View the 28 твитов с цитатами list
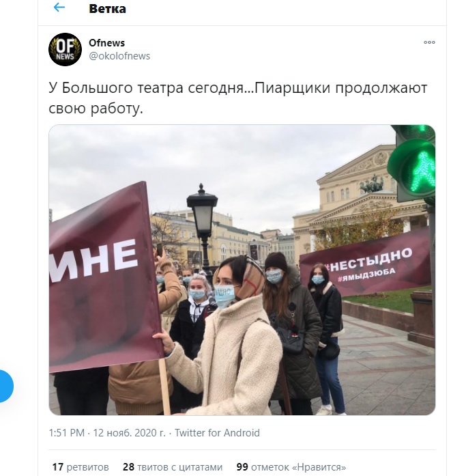 [x=173, y=466]
